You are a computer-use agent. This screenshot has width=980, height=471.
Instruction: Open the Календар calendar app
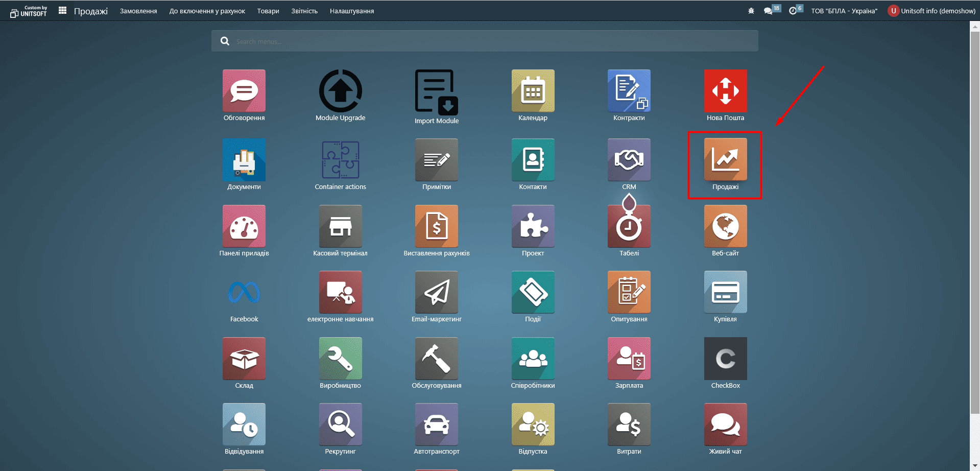click(x=533, y=91)
